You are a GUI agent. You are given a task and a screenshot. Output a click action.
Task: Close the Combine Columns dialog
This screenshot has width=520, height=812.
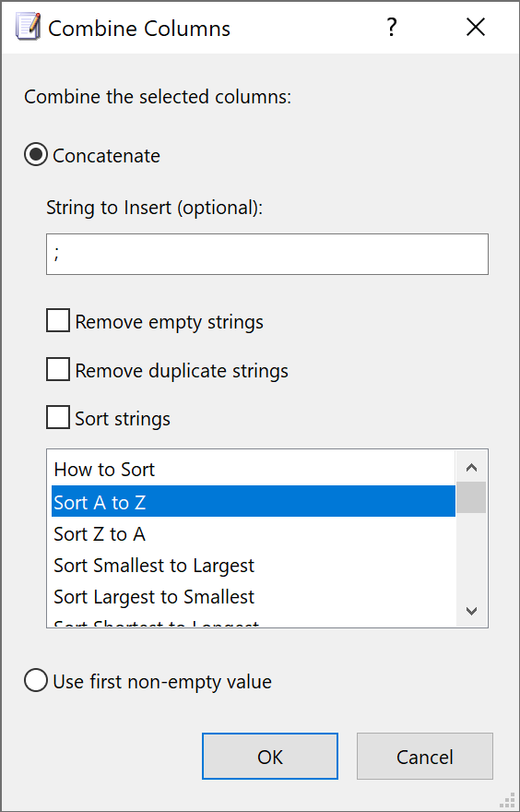(476, 27)
